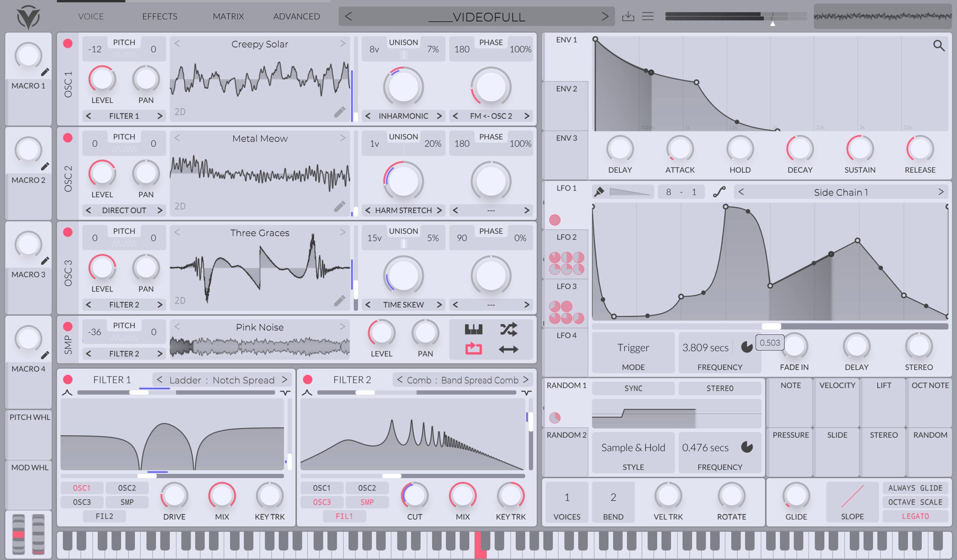Click the Macro 1 edit pencil
957x560 pixels.
[x=45, y=72]
